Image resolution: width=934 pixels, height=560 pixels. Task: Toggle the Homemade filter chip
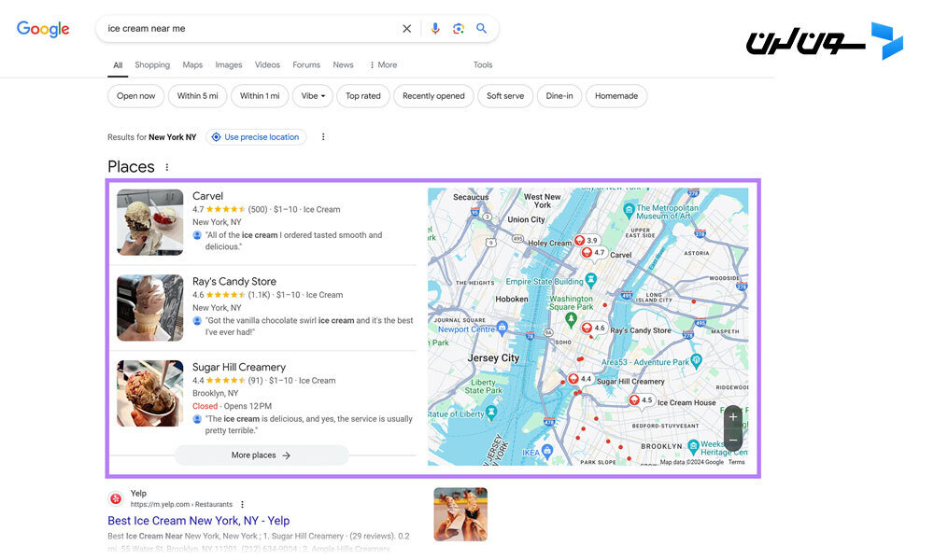[x=616, y=96]
